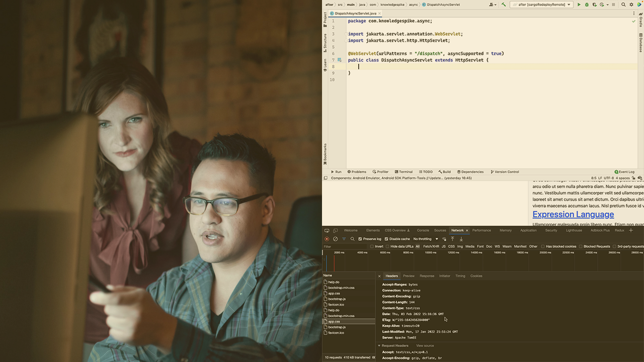Toggle the Disable cache checkbox
Image resolution: width=644 pixels, height=362 pixels.
click(386, 239)
